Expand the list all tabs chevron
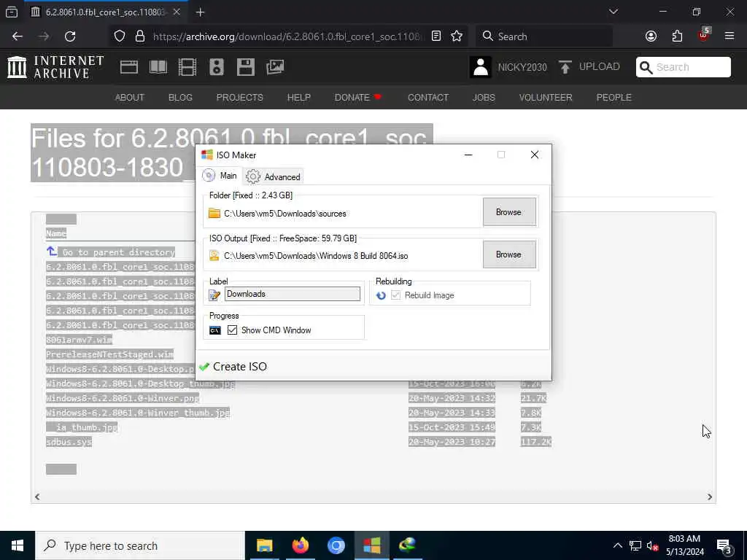The width and height of the screenshot is (747, 560). pyautogui.click(x=614, y=12)
